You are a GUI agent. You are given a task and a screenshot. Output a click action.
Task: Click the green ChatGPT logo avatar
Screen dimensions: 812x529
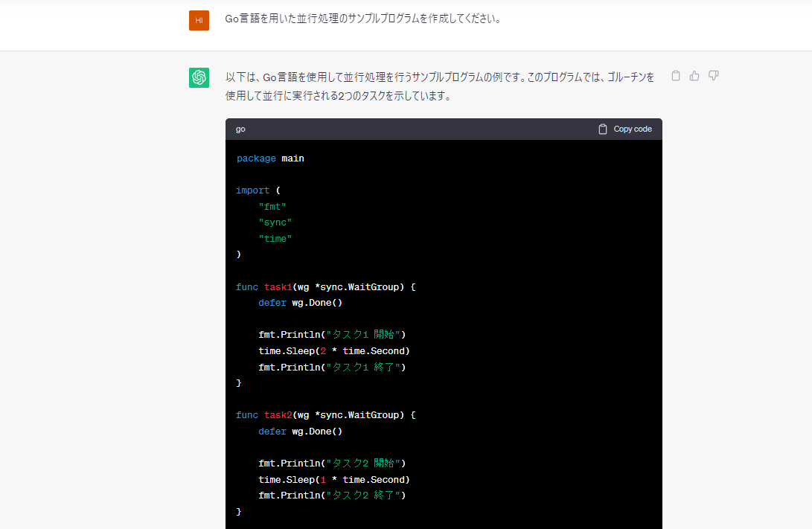(199, 77)
